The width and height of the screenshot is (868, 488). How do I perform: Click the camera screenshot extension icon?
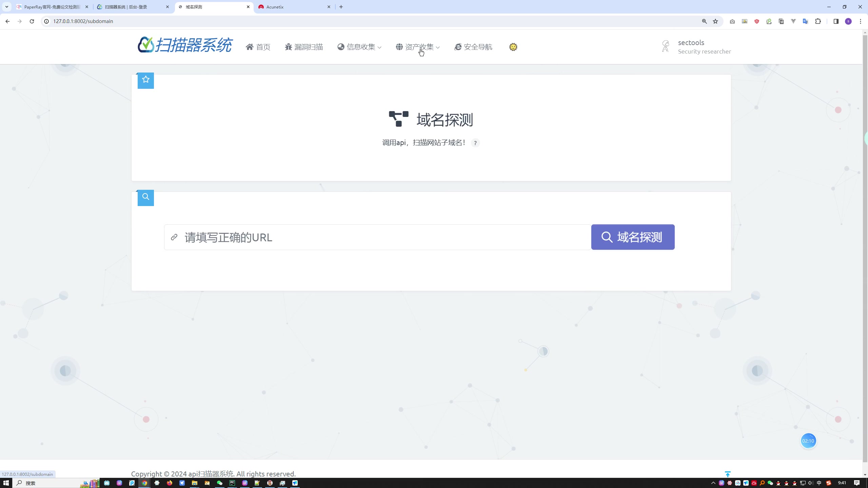point(732,21)
